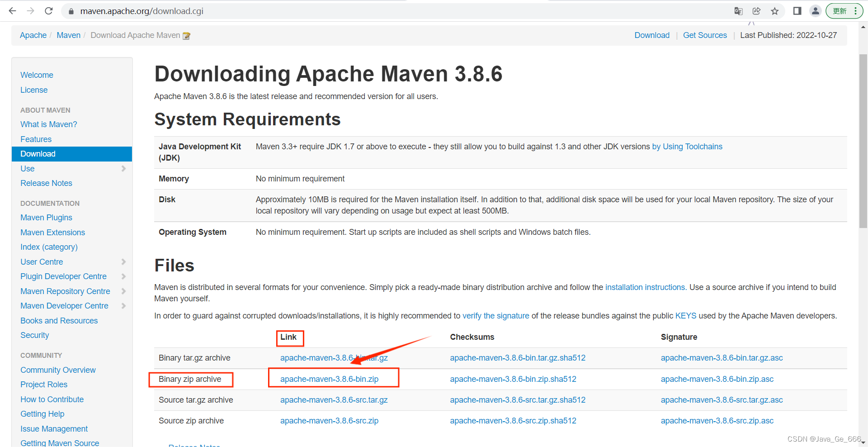Screen dimensions: 868x447
Task: Open the Maven breadcrumb link
Action: tap(69, 35)
